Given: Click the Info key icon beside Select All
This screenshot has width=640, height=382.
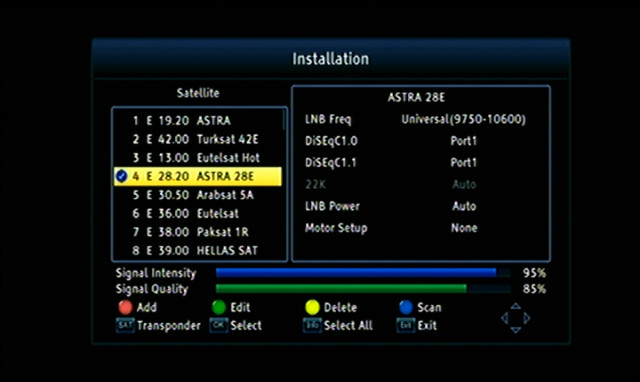Looking at the screenshot, I should pos(312,325).
